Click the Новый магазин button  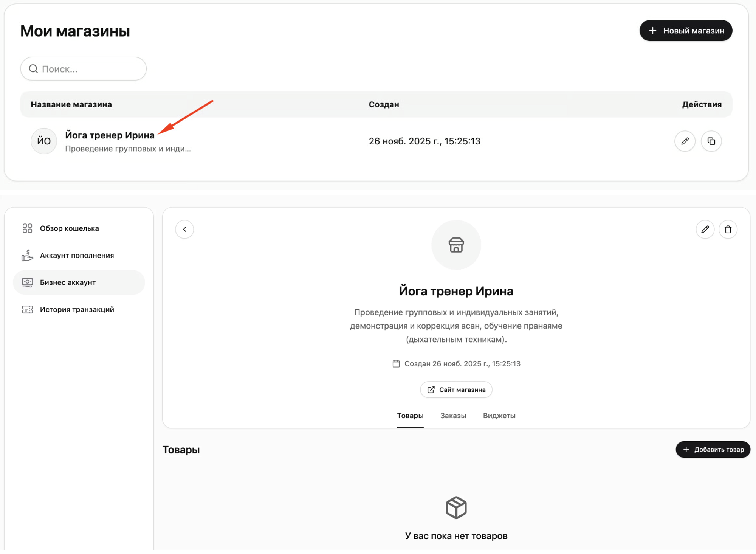click(686, 31)
